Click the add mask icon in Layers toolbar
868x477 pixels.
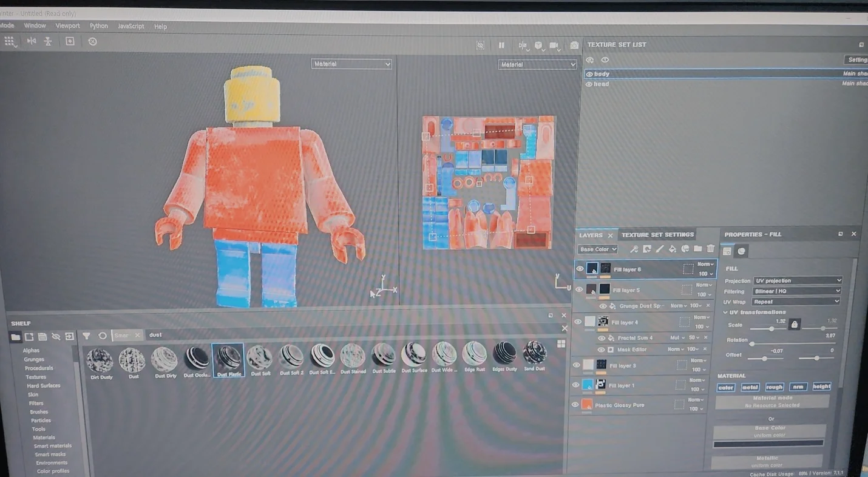click(x=647, y=249)
